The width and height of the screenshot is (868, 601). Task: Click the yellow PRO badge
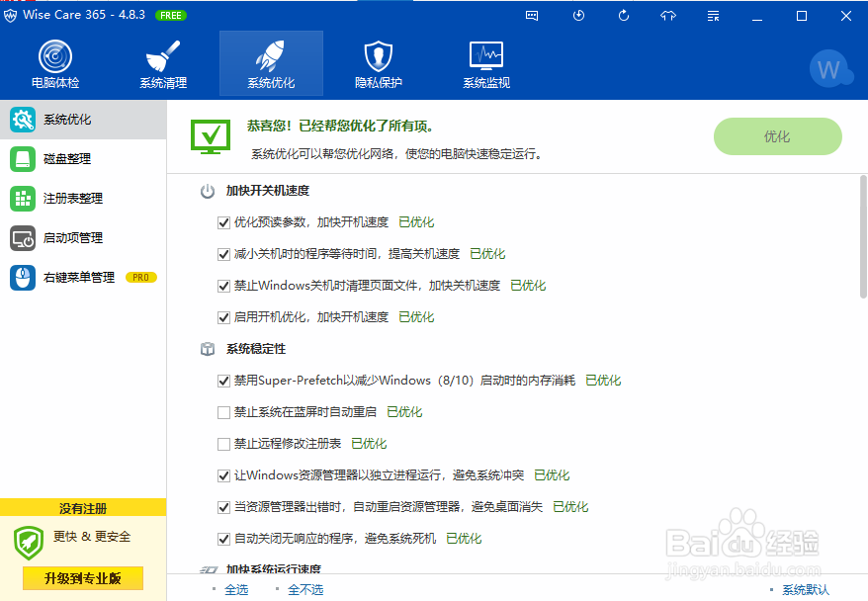tap(141, 277)
